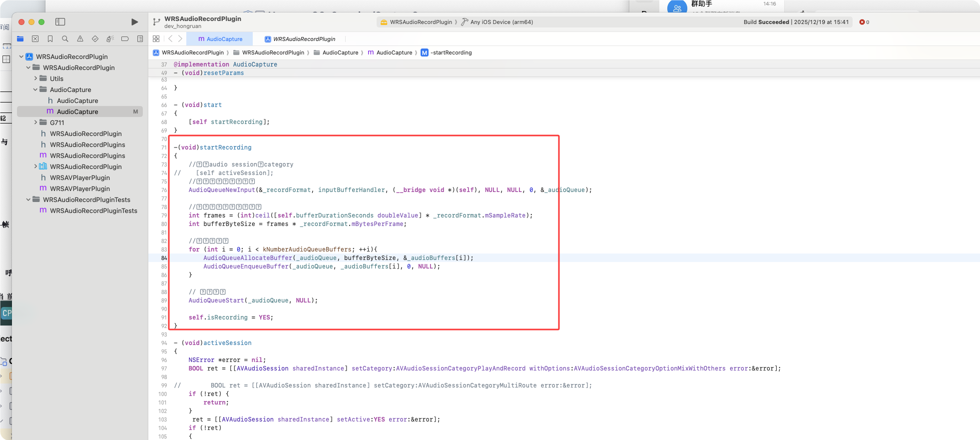Click -startRecording in the jump bar
Screen dimensions: 980x440
point(451,52)
